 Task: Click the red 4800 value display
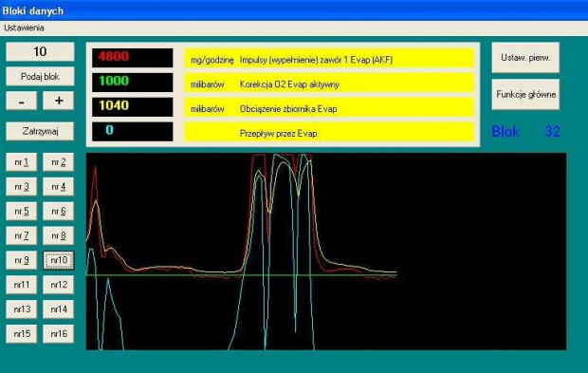point(133,58)
